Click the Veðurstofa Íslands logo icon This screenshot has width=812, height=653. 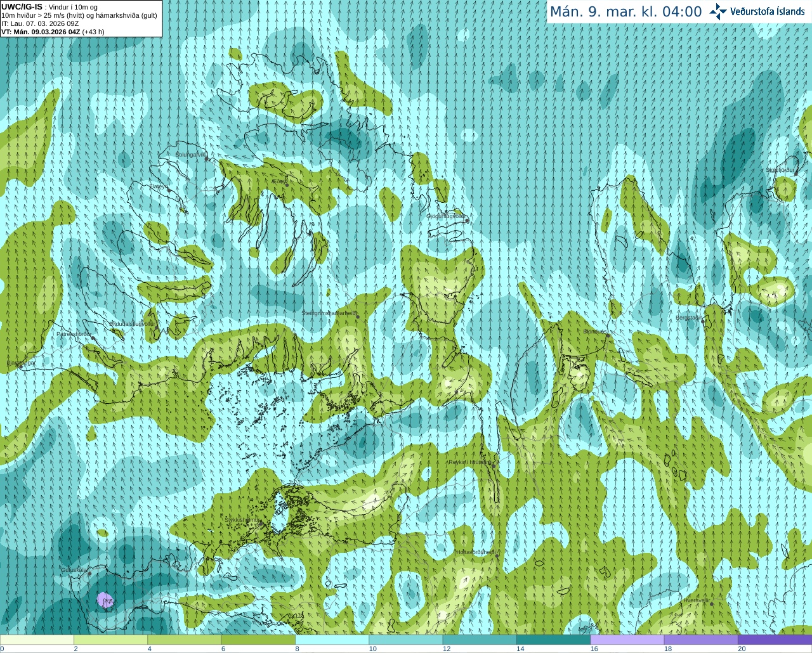click(x=718, y=11)
